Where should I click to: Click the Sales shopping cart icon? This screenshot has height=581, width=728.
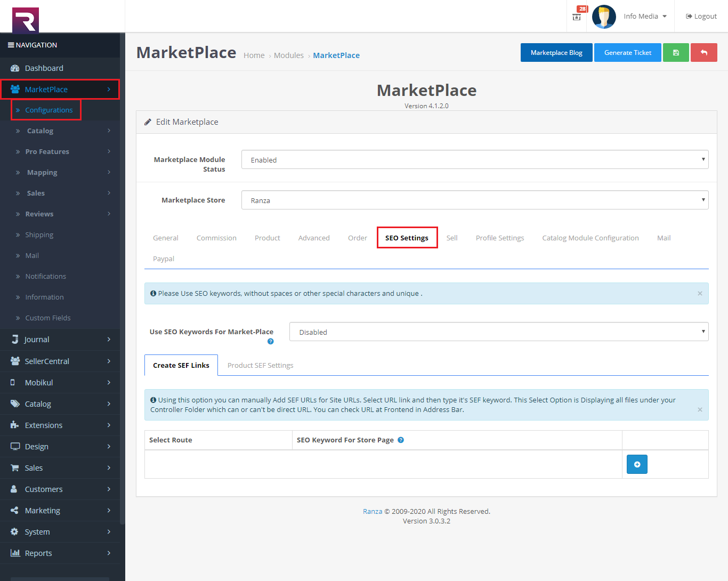coord(15,468)
